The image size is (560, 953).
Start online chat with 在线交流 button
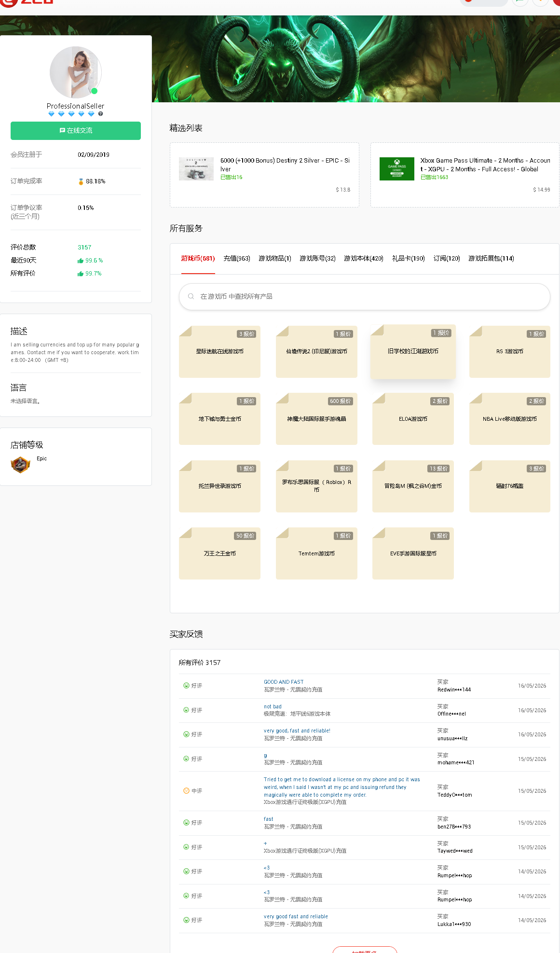click(76, 131)
